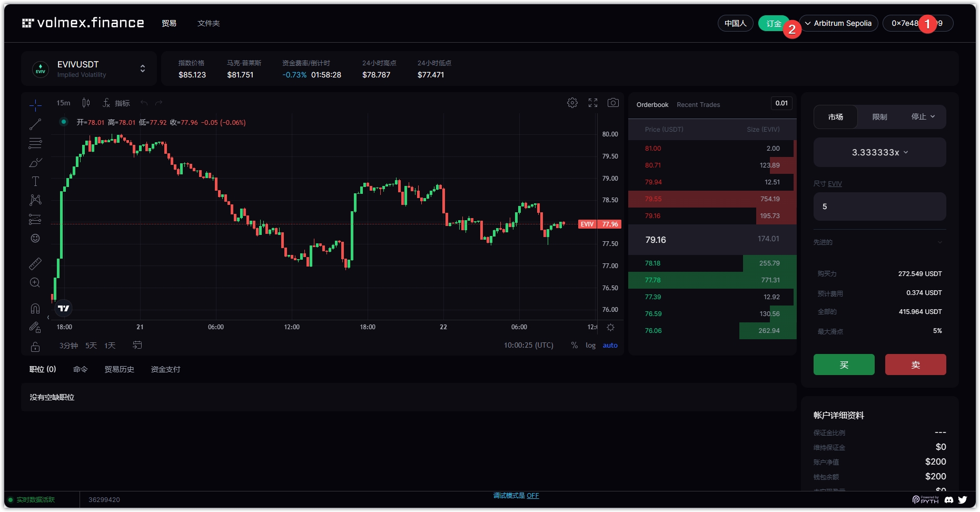Enter fullscreen chart mode
Image resolution: width=980 pixels, height=512 pixels.
point(593,103)
